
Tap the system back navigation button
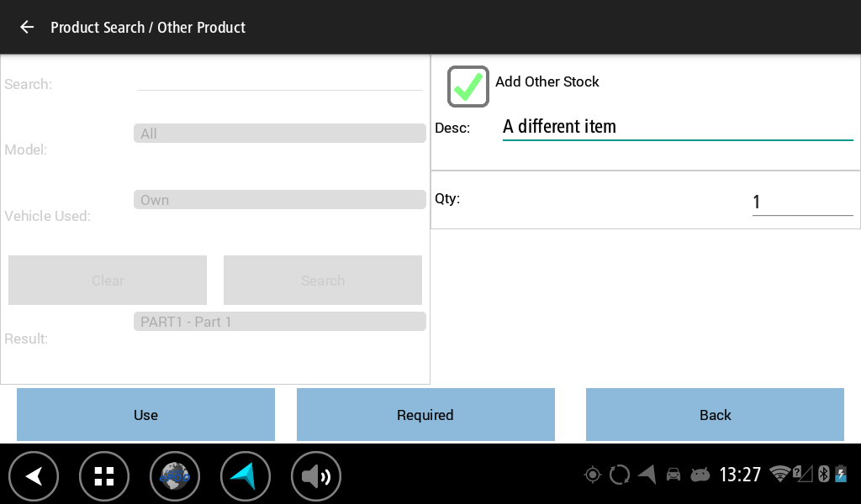(34, 476)
